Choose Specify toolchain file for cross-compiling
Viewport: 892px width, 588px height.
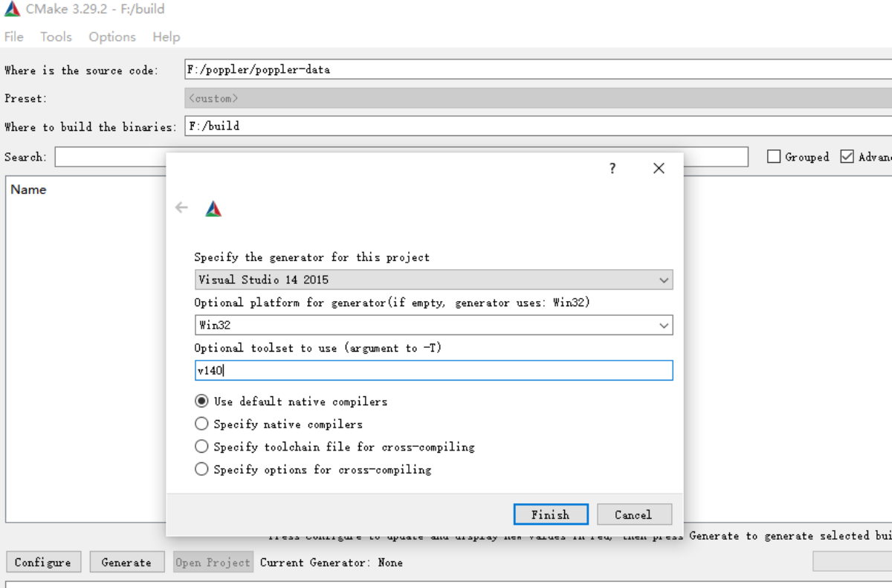[201, 447]
